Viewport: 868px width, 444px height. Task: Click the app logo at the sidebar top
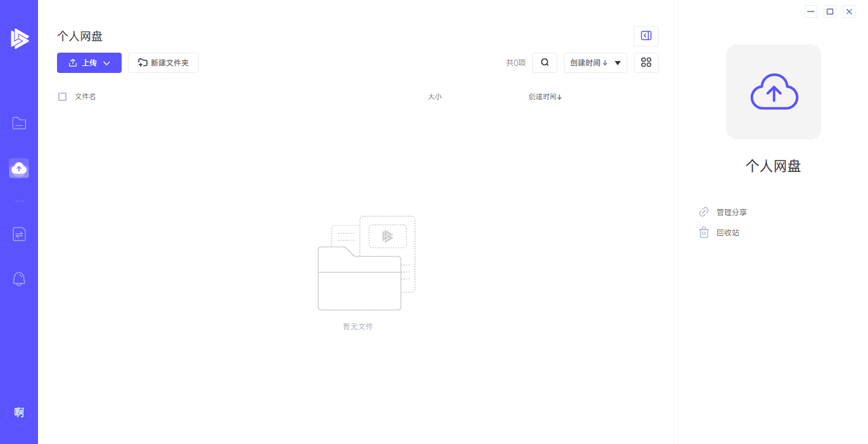point(19,38)
